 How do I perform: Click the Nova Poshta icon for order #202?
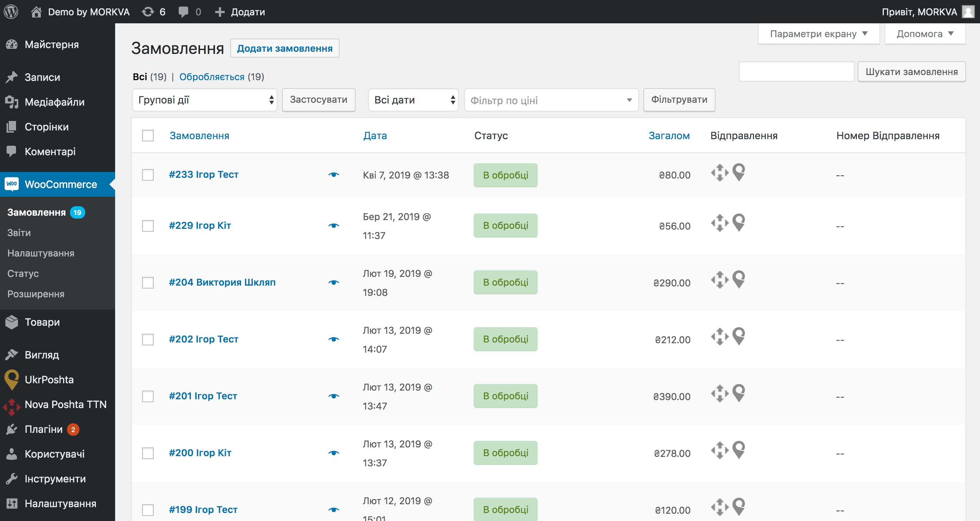[720, 336]
